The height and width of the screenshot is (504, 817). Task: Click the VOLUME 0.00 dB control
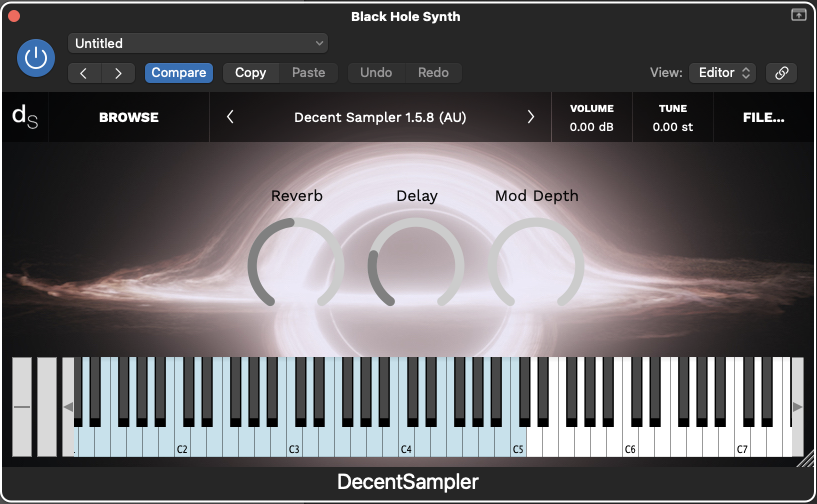point(592,117)
